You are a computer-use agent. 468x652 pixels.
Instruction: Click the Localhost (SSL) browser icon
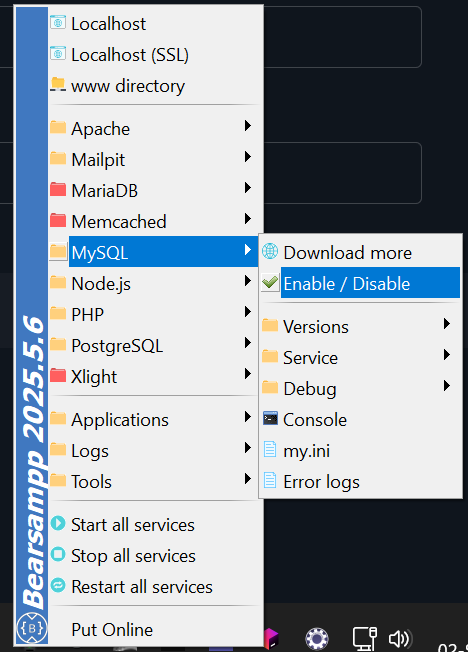pos(58,54)
